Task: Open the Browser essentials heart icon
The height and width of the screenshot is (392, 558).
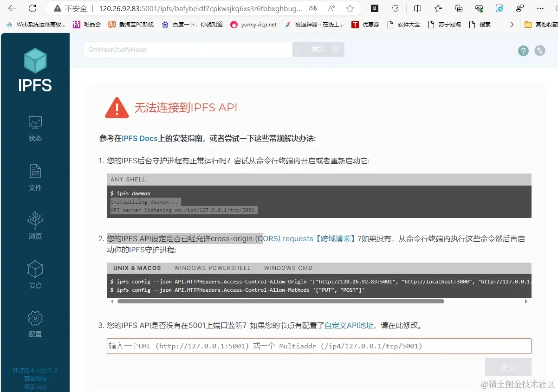Action: coord(479,8)
